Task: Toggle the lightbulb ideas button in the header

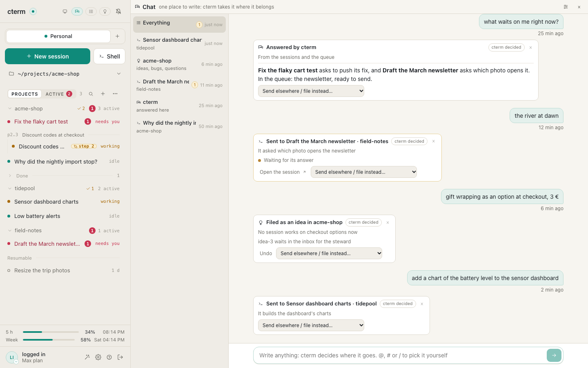Action: pyautogui.click(x=105, y=11)
